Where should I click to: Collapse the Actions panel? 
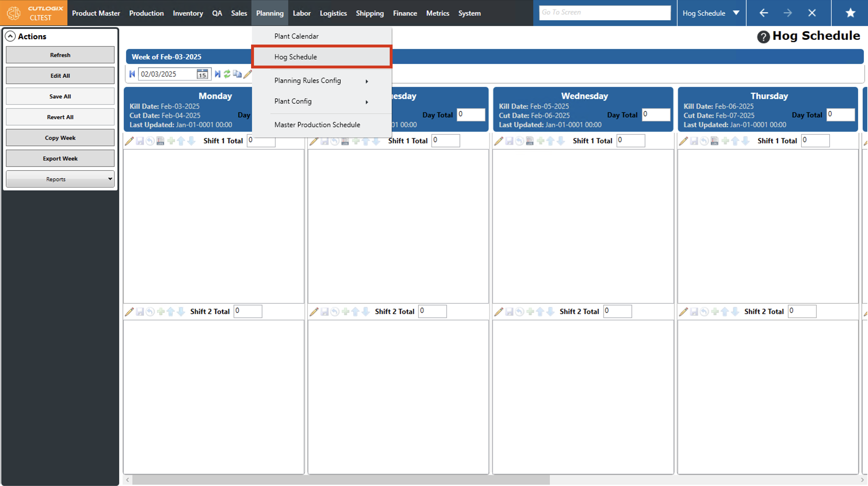[x=10, y=37]
